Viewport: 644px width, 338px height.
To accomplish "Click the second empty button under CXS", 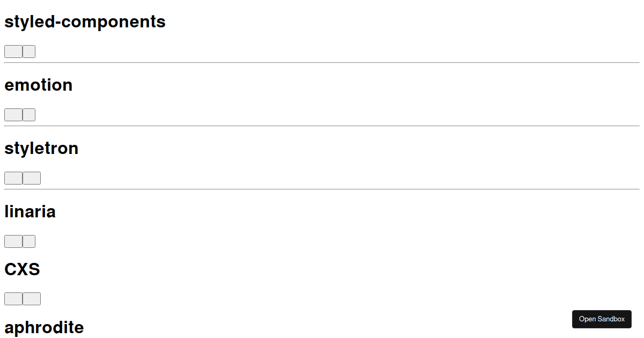I will 32,299.
